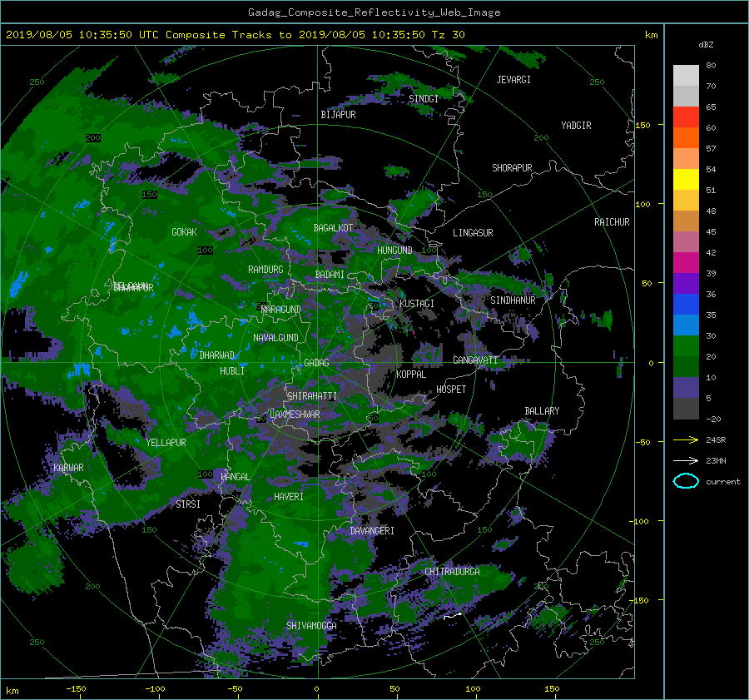Click the right-axis 0 km tick label
The height and width of the screenshot is (700, 749).
pyautogui.click(x=651, y=364)
